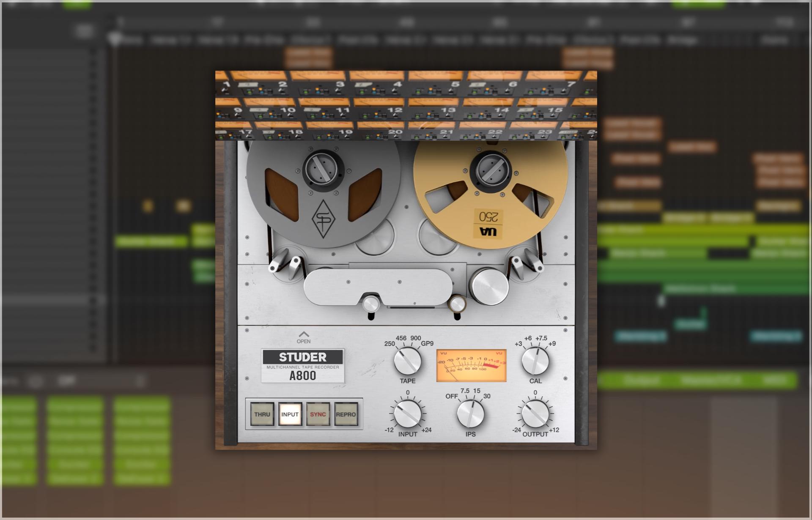Set IPS to the 30 label

[x=487, y=396]
